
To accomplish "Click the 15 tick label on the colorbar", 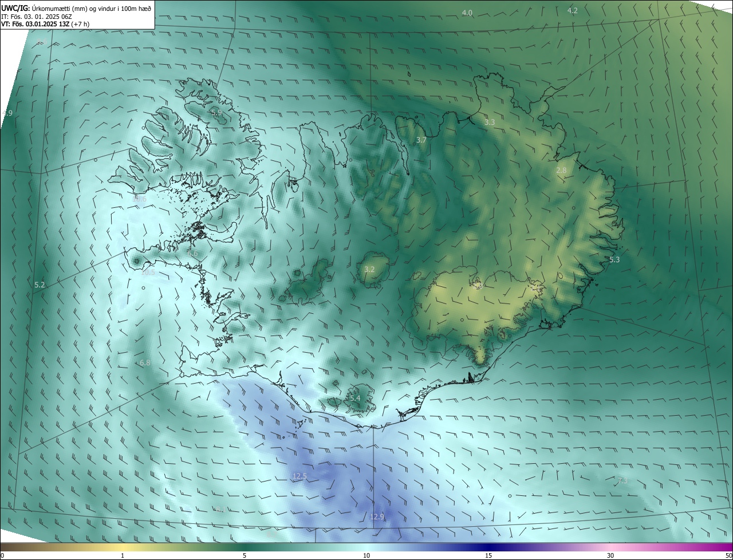I will pyautogui.click(x=488, y=555).
